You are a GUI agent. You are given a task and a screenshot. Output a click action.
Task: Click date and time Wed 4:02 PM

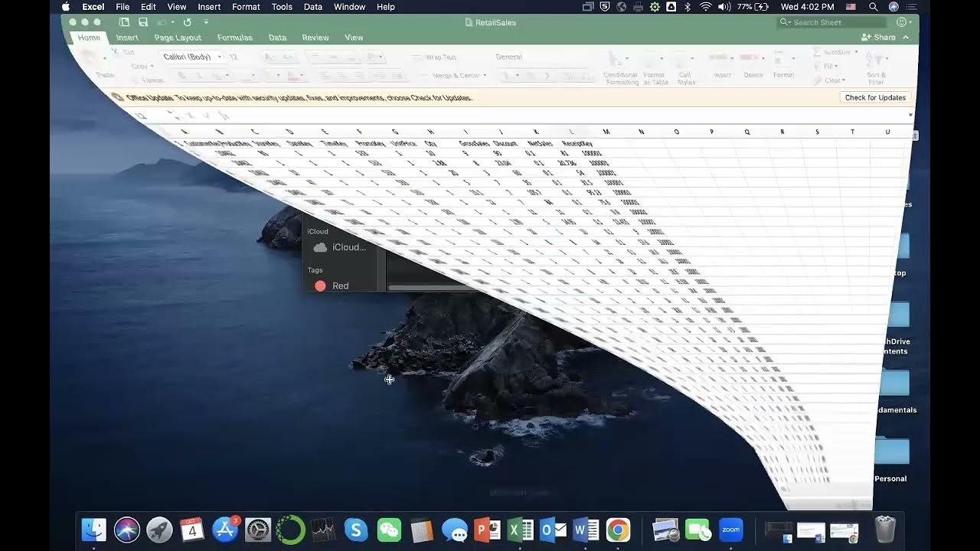[807, 7]
